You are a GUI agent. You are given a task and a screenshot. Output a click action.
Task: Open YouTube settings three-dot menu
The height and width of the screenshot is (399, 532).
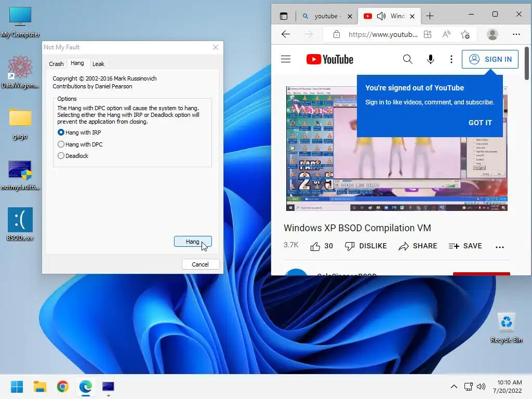pyautogui.click(x=451, y=59)
